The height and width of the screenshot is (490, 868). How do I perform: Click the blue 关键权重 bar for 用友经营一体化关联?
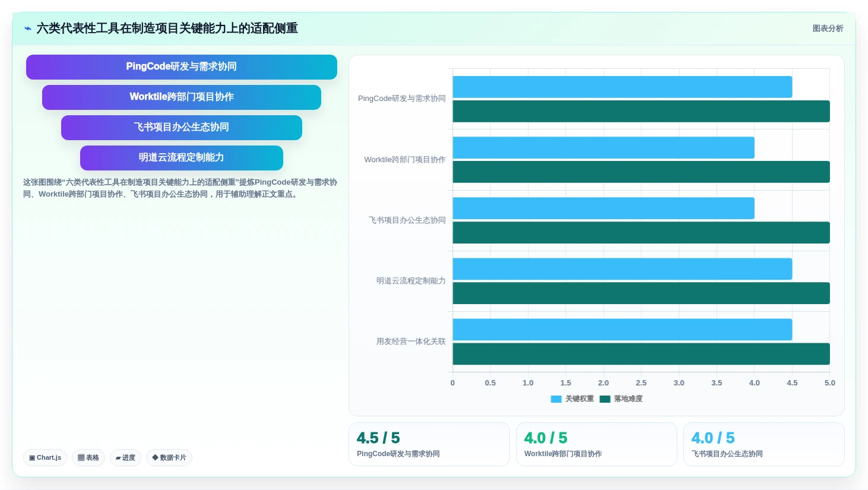pyautogui.click(x=622, y=330)
